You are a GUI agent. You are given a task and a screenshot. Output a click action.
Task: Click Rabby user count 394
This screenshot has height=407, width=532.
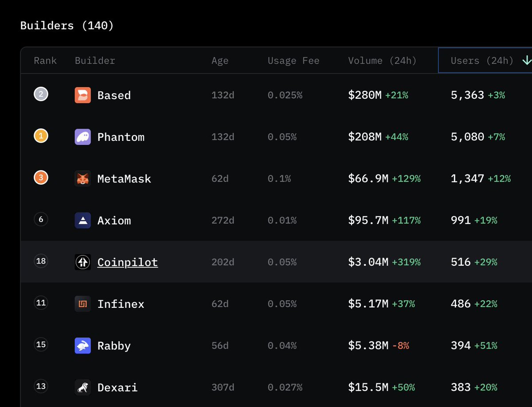(x=461, y=345)
